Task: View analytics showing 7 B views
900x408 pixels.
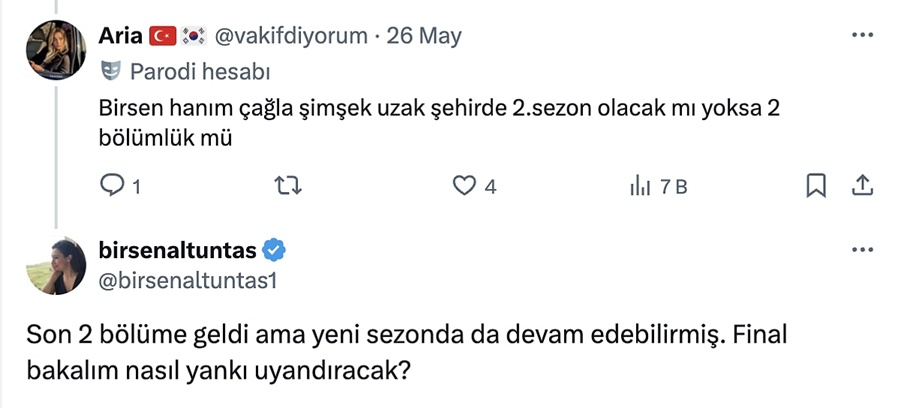Action: point(657,186)
